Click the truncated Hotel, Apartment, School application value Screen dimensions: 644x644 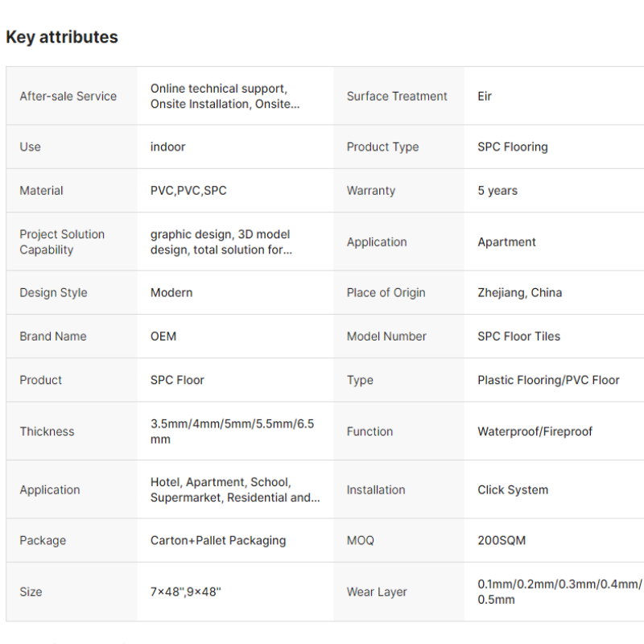235,489
